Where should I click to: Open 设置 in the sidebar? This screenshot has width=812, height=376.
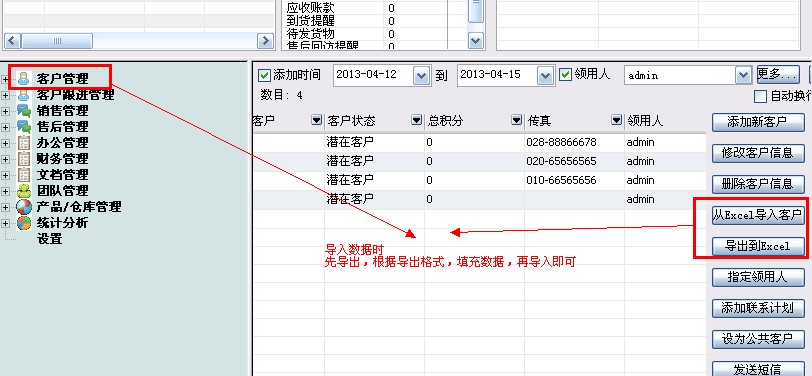pyautogui.click(x=50, y=239)
